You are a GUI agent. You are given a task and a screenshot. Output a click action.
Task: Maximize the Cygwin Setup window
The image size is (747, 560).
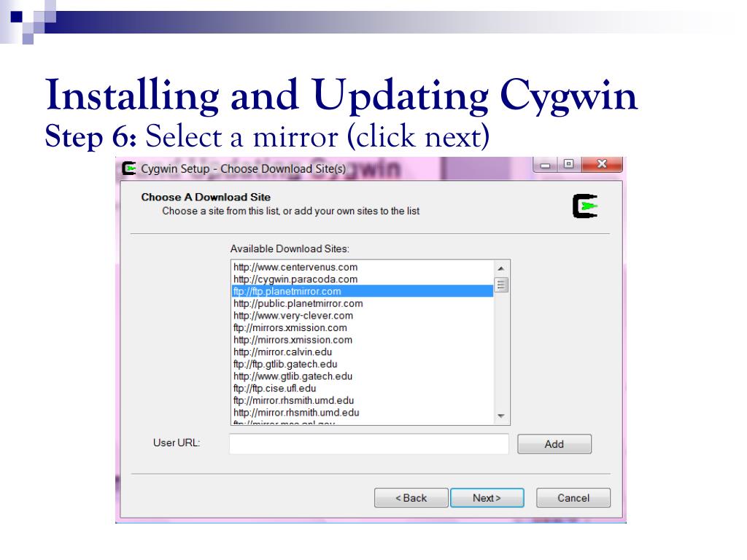click(x=568, y=164)
